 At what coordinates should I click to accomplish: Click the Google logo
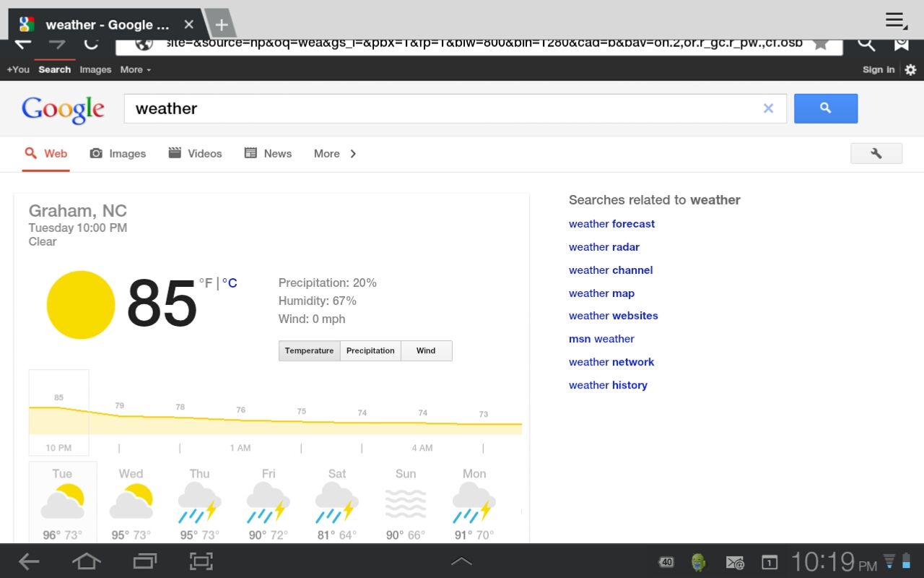pos(63,109)
